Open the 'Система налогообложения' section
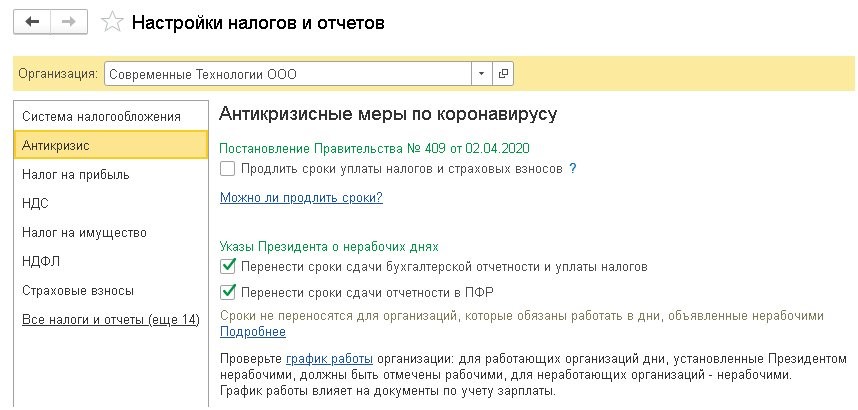Image resolution: width=858 pixels, height=410 pixels. click(101, 116)
